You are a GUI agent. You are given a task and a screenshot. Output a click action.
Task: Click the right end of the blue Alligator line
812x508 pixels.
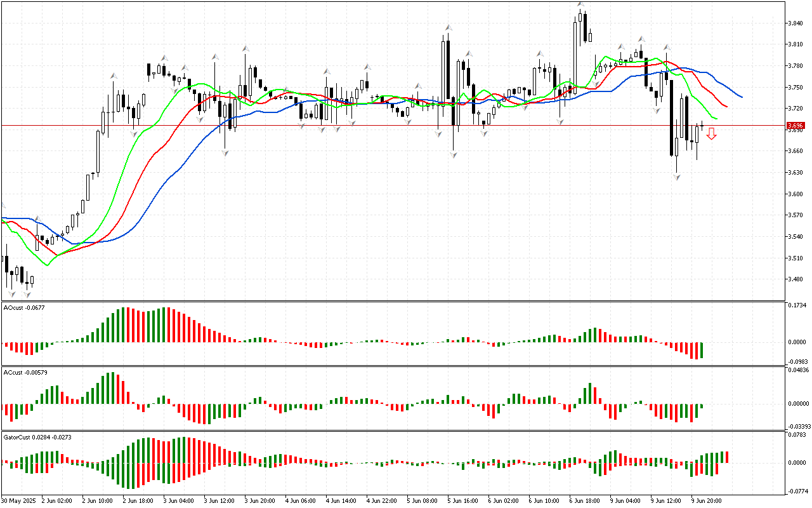(x=742, y=97)
